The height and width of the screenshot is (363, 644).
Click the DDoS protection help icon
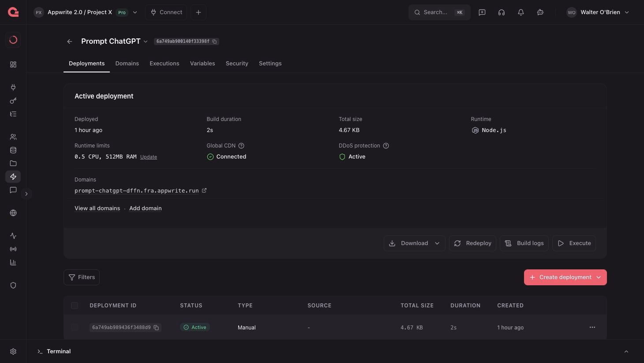[386, 146]
